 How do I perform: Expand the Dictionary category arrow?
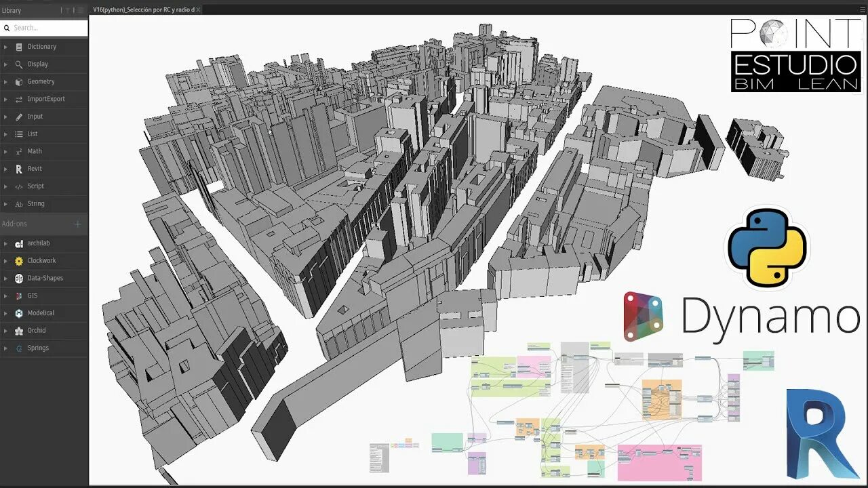point(5,47)
